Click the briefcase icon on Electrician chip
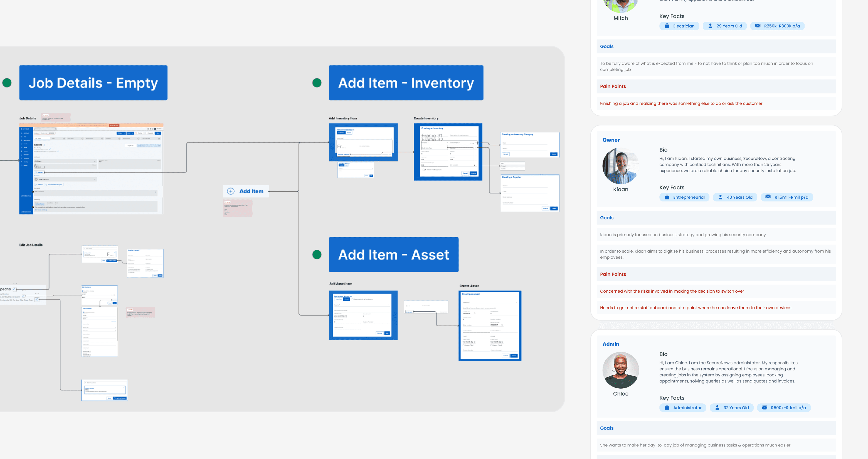 pyautogui.click(x=667, y=26)
